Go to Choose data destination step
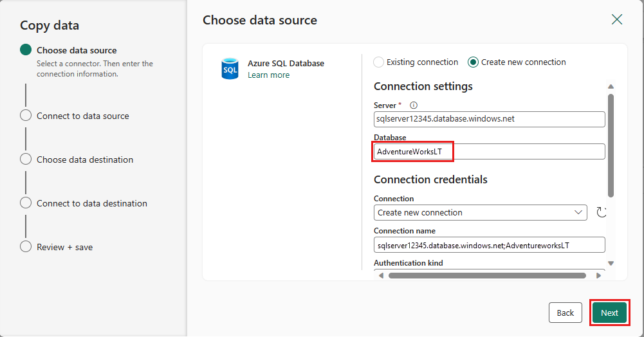Image resolution: width=644 pixels, height=337 pixels. click(x=85, y=159)
